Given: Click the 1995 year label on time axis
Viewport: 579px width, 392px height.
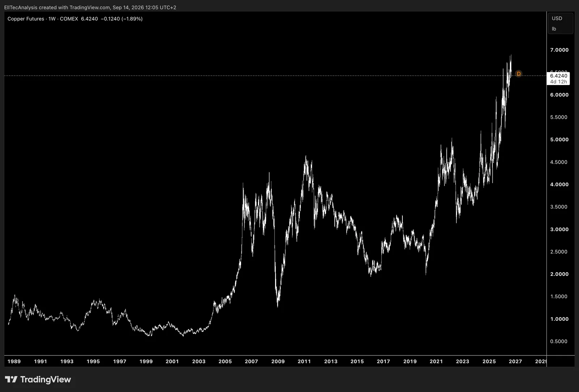Looking at the screenshot, I should pyautogui.click(x=93, y=361).
